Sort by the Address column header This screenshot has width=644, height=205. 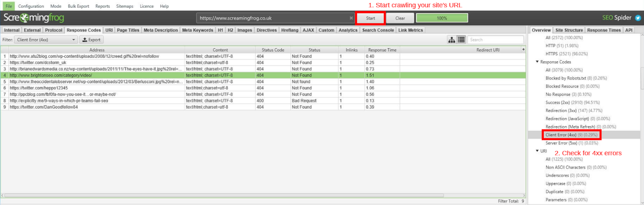pyautogui.click(x=97, y=50)
